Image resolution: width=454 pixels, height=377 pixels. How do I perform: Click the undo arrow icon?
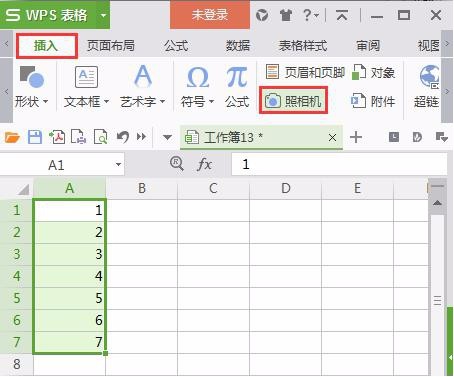[x=123, y=137]
